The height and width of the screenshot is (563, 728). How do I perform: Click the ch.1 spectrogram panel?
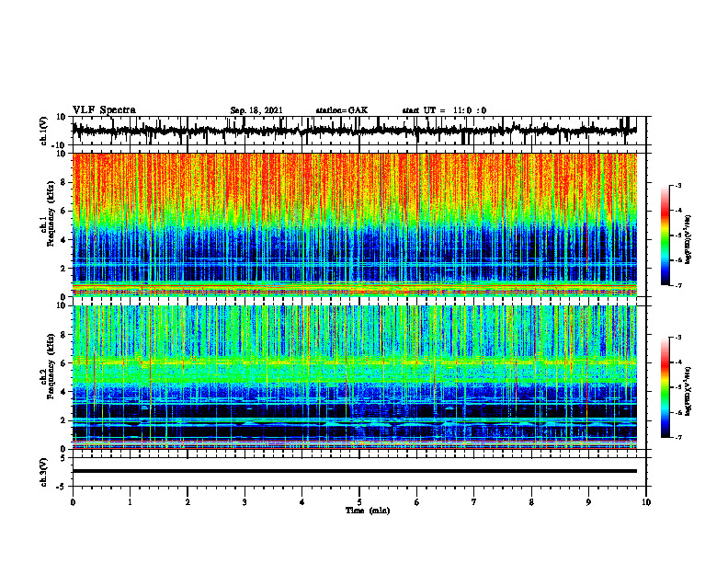pyautogui.click(x=354, y=224)
